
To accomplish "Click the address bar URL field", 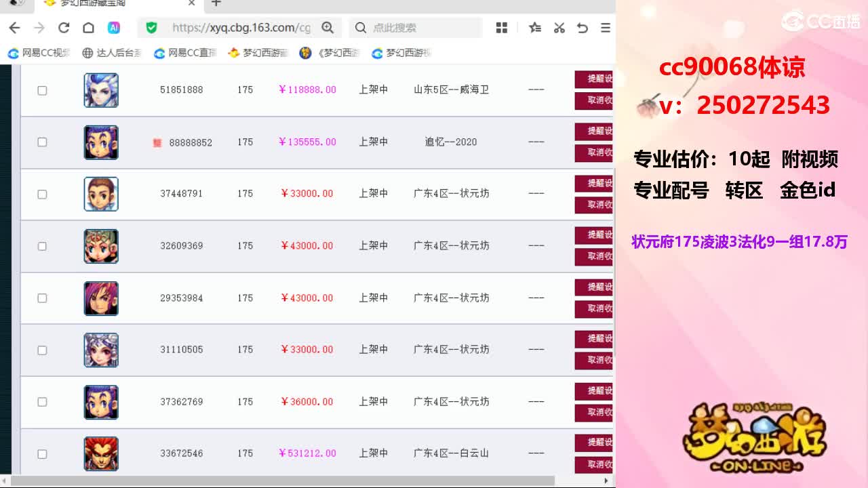I will point(241,28).
